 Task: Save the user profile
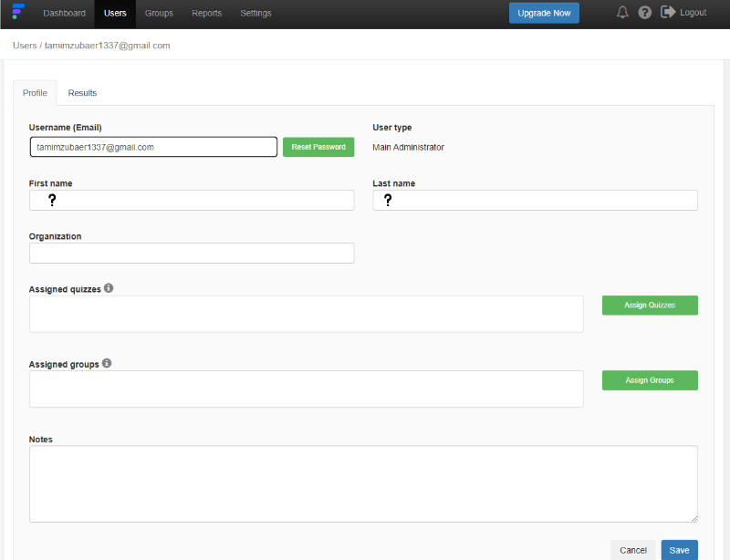[679, 550]
